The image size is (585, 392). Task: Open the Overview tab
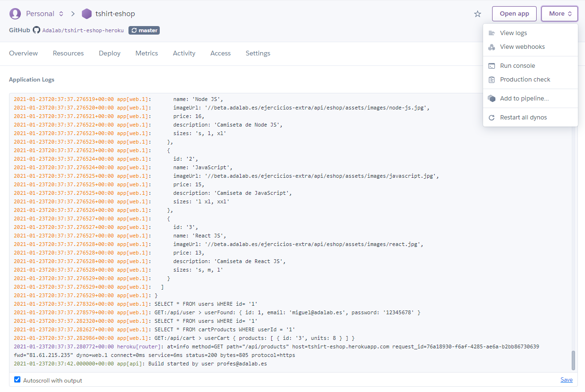point(23,54)
